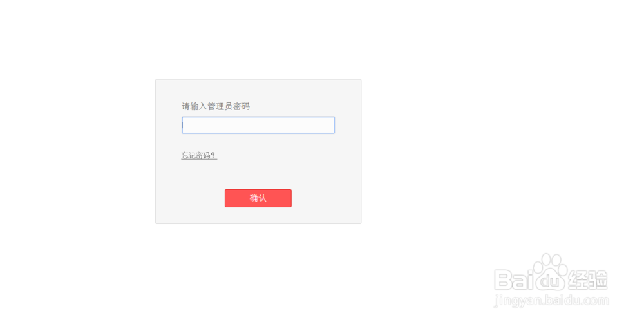
Task: Click the question mark in 忘记密码?
Action: tap(214, 156)
